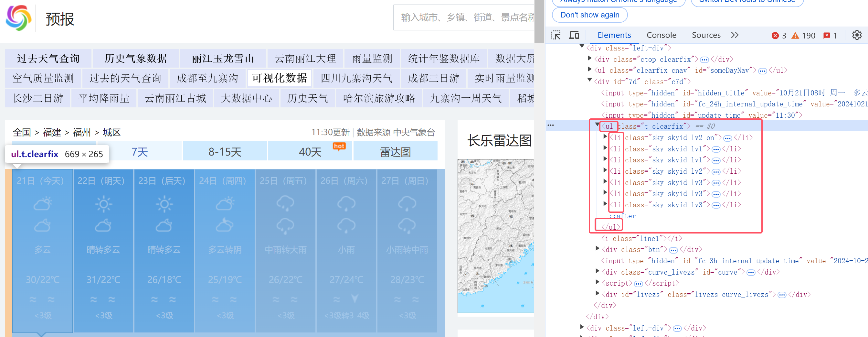Click Don't show again button

tap(589, 15)
